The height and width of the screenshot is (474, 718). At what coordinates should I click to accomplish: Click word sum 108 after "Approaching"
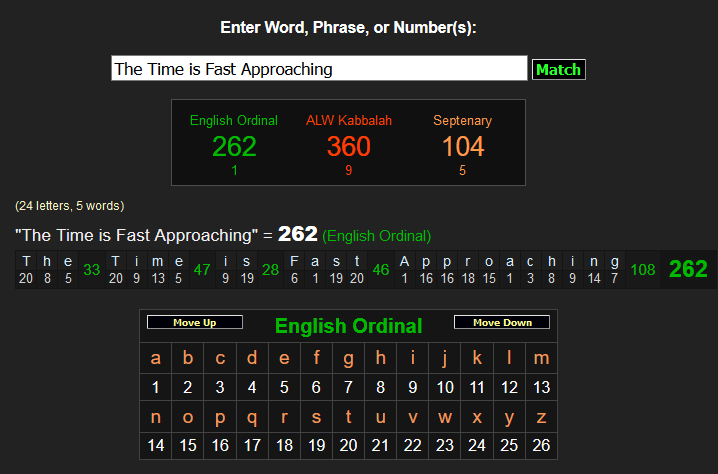(x=642, y=270)
